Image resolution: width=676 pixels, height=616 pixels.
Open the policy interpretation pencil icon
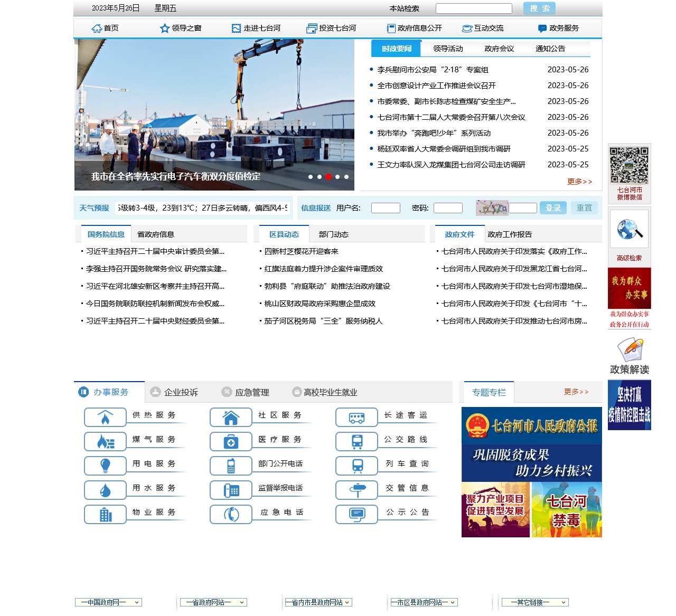coord(629,350)
